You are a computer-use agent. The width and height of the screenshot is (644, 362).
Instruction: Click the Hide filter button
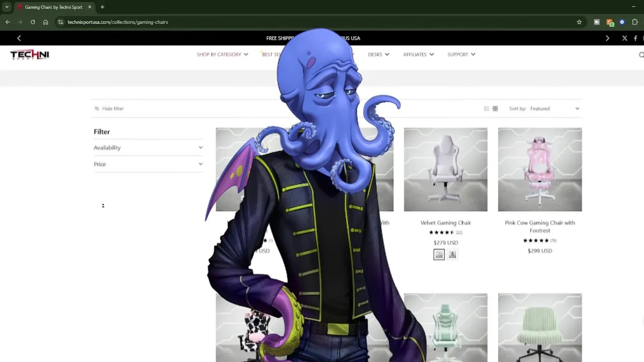(x=109, y=109)
